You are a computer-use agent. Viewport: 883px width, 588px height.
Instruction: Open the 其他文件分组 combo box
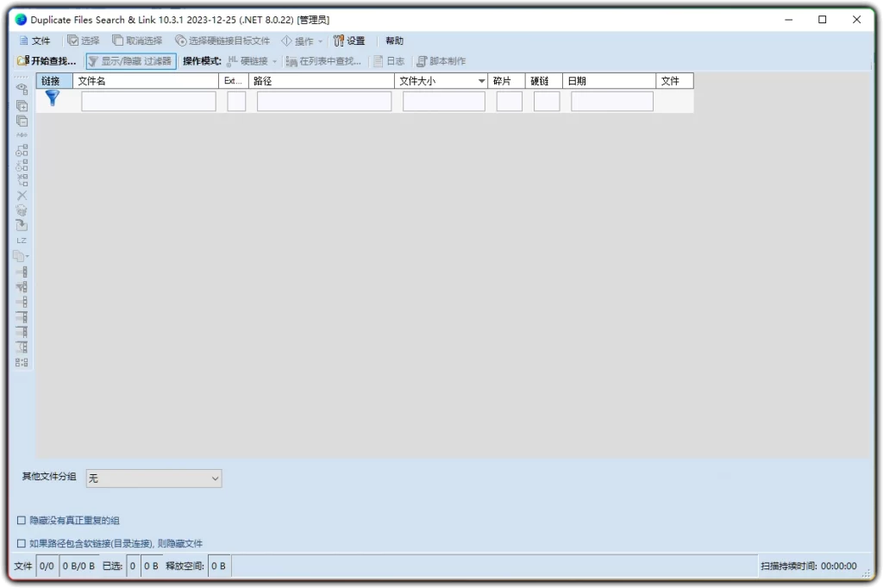(x=153, y=479)
